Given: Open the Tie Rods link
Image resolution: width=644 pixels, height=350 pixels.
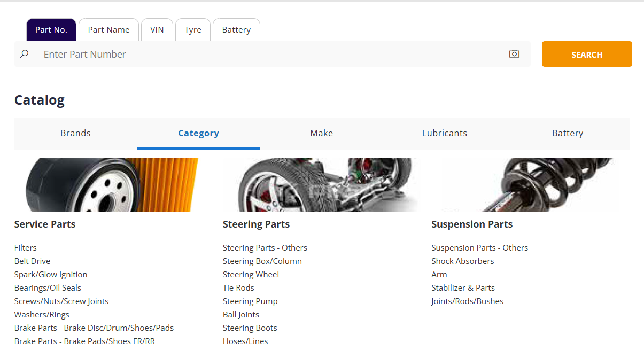Looking at the screenshot, I should pyautogui.click(x=238, y=288).
